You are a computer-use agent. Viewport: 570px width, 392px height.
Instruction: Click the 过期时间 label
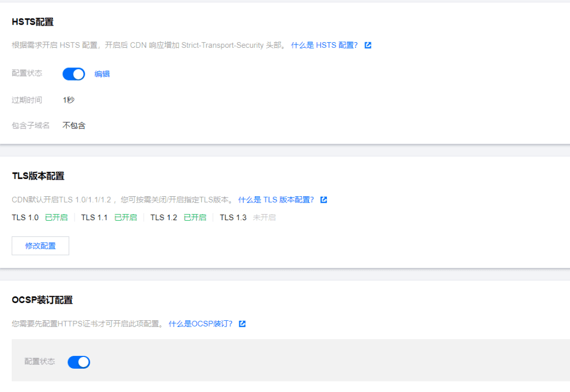click(27, 100)
